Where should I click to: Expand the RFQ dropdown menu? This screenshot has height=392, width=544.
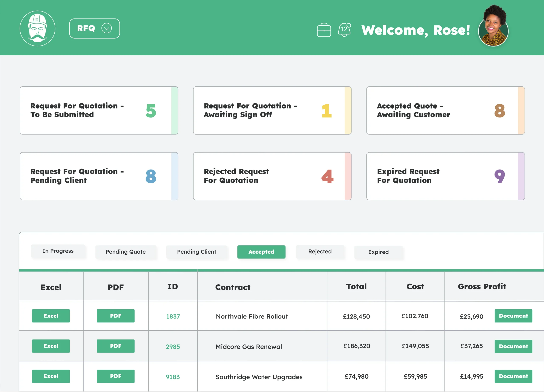click(x=95, y=28)
